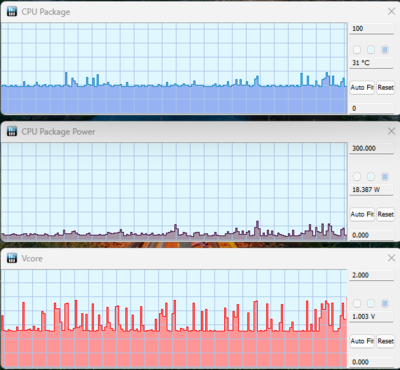Select the white color swatch in CPU Package panel
This screenshot has height=370, width=400.
click(x=357, y=50)
